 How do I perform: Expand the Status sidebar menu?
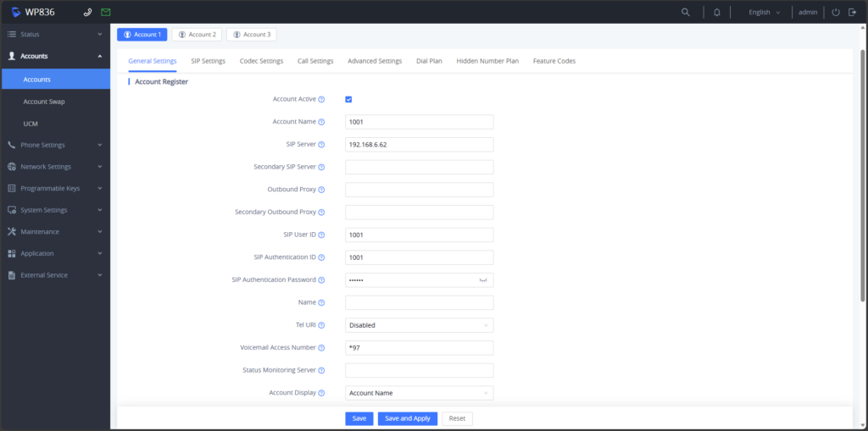pyautogui.click(x=55, y=35)
